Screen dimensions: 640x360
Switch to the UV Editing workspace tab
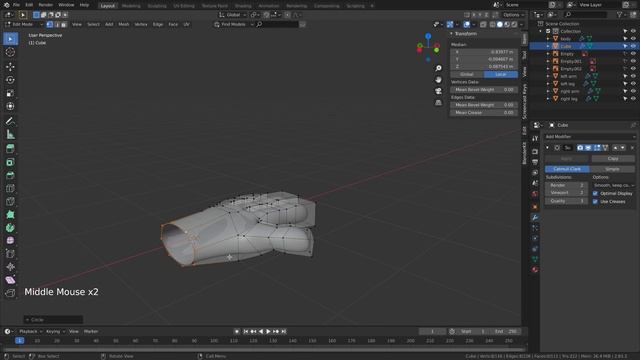184,6
